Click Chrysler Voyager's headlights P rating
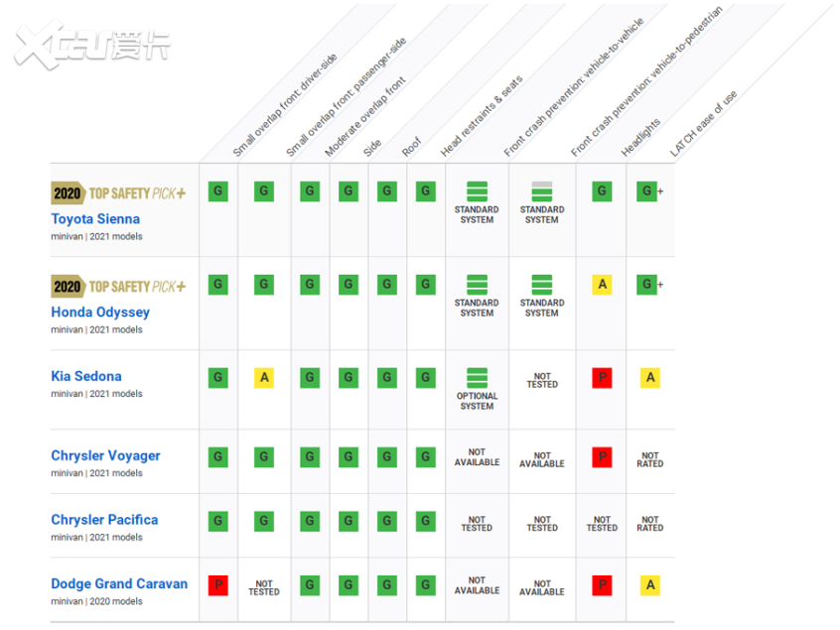Screen dimensions: 840x630 tap(602, 456)
